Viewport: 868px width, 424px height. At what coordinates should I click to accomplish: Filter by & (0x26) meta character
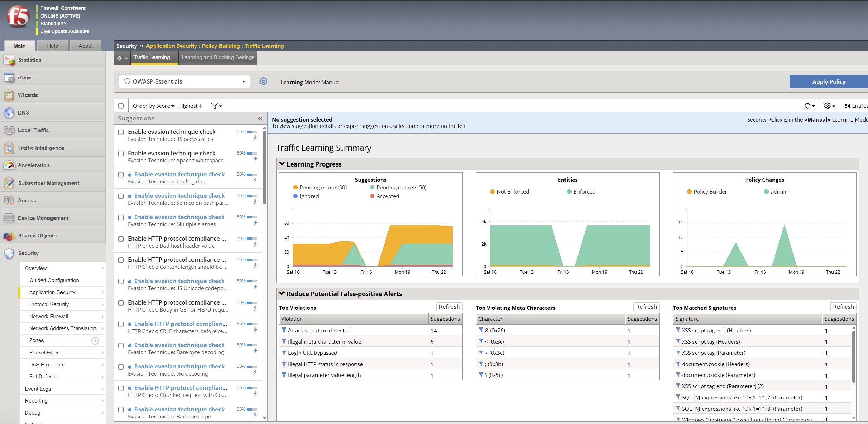481,330
